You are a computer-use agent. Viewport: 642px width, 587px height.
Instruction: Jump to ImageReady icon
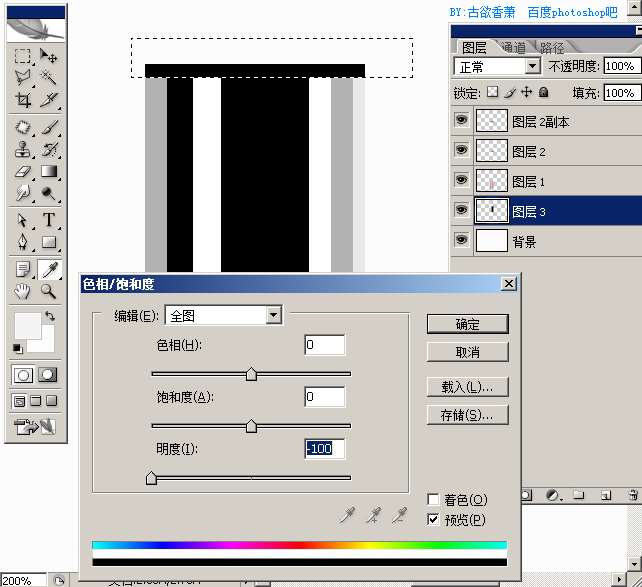(x=34, y=426)
